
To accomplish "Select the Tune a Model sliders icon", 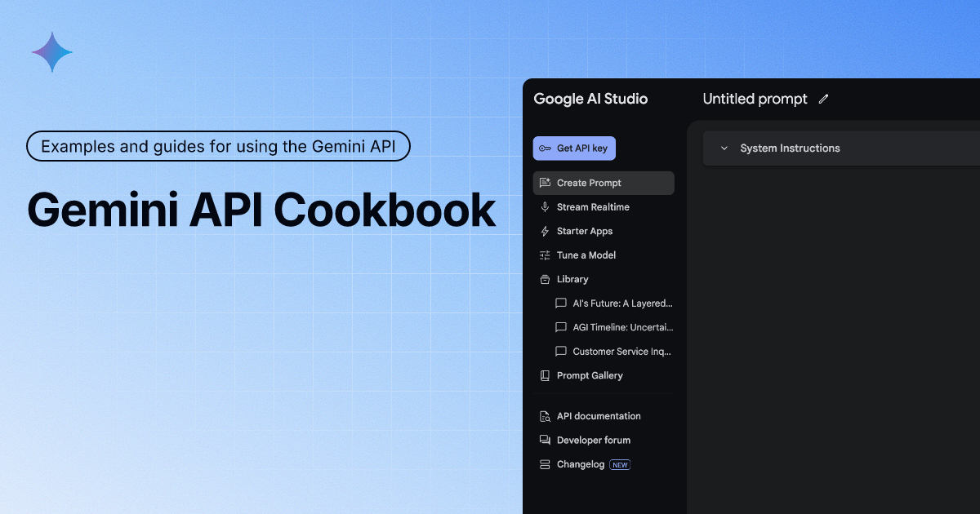I will 545,255.
